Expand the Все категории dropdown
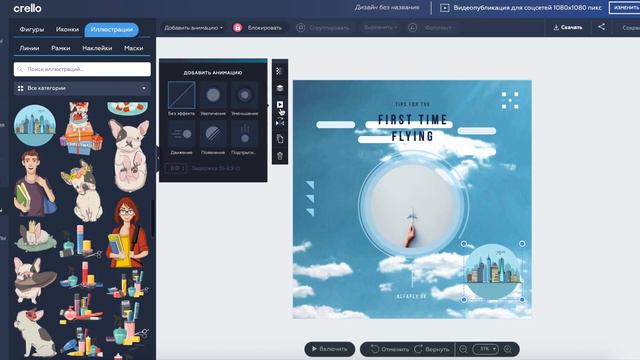 (82, 88)
